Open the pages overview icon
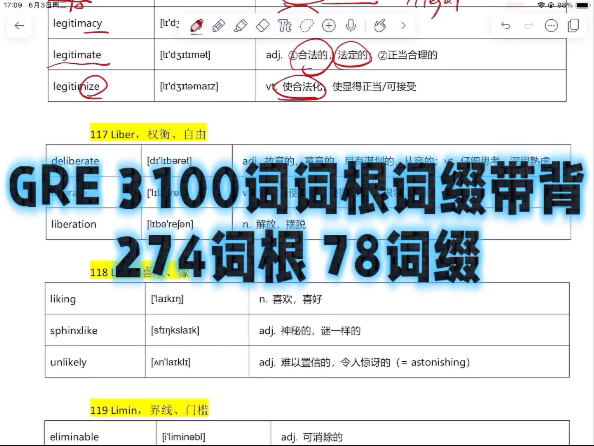The height and width of the screenshot is (446, 594). 574,25
